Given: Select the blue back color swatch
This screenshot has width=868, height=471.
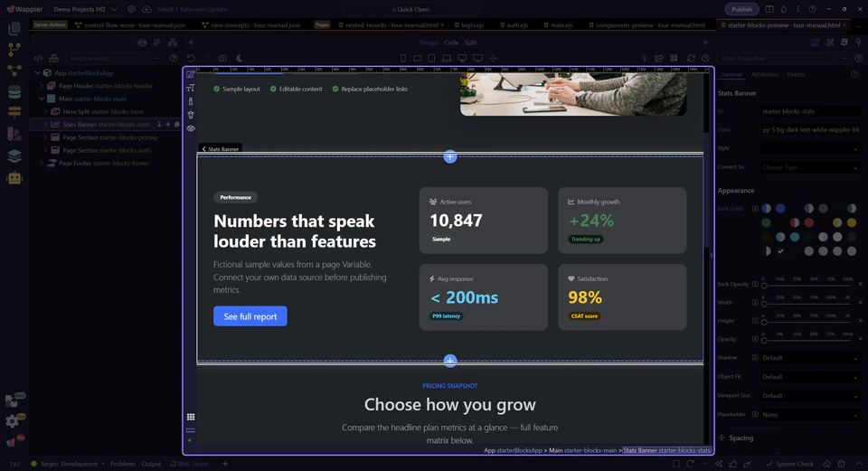Looking at the screenshot, I should coord(780,209).
